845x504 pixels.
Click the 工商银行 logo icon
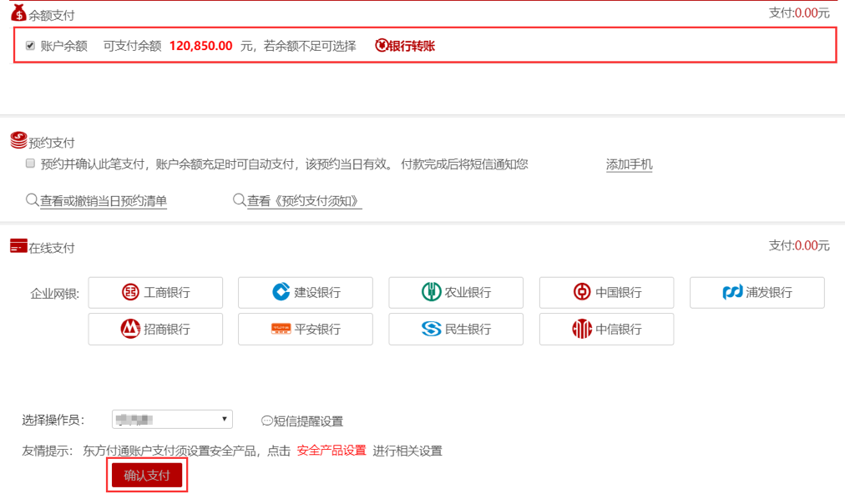click(x=130, y=292)
